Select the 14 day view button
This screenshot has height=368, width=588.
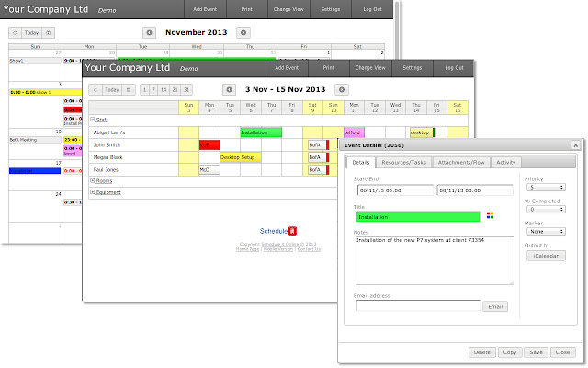tap(164, 90)
